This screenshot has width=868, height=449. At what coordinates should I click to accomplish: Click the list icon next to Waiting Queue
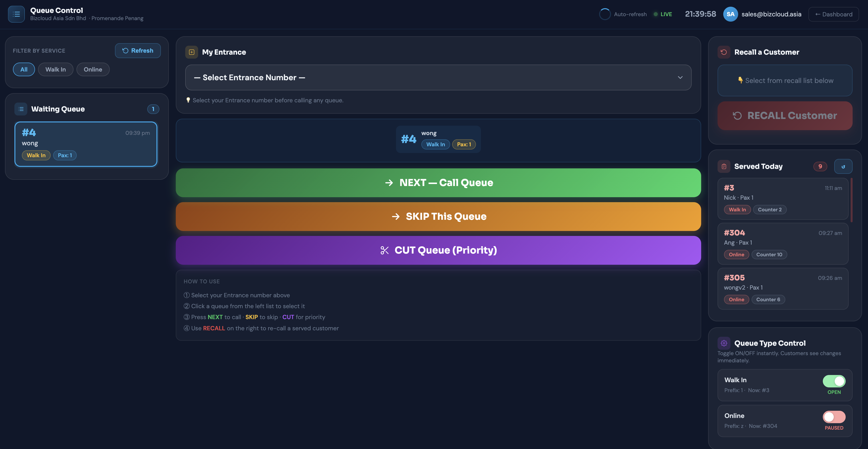(21, 109)
